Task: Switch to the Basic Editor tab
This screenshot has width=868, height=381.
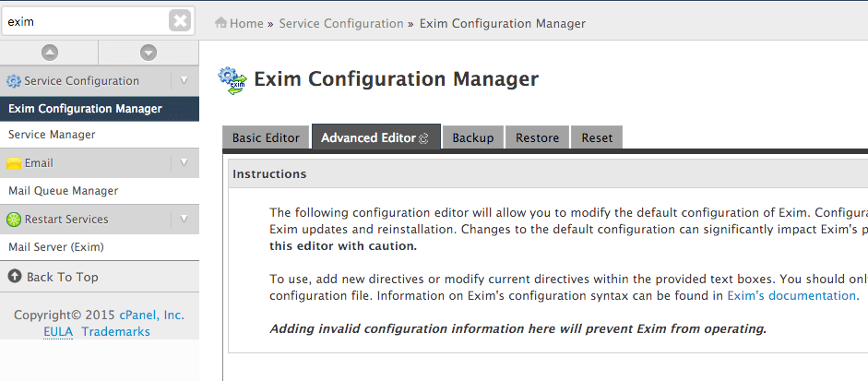Action: click(266, 137)
